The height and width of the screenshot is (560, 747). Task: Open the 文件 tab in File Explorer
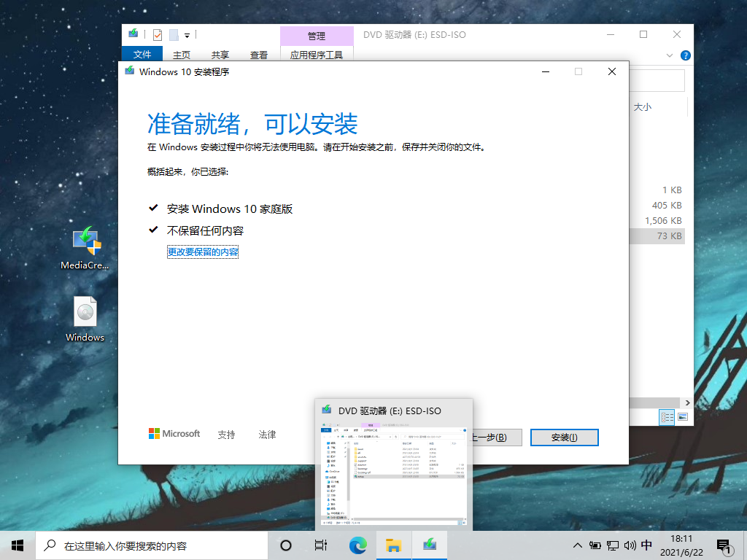(x=142, y=54)
